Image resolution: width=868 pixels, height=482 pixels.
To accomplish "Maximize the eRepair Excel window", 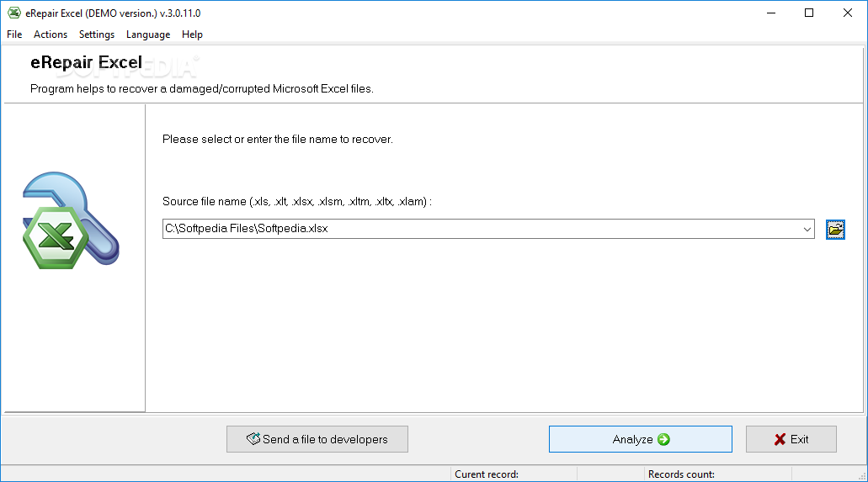I will [x=809, y=13].
